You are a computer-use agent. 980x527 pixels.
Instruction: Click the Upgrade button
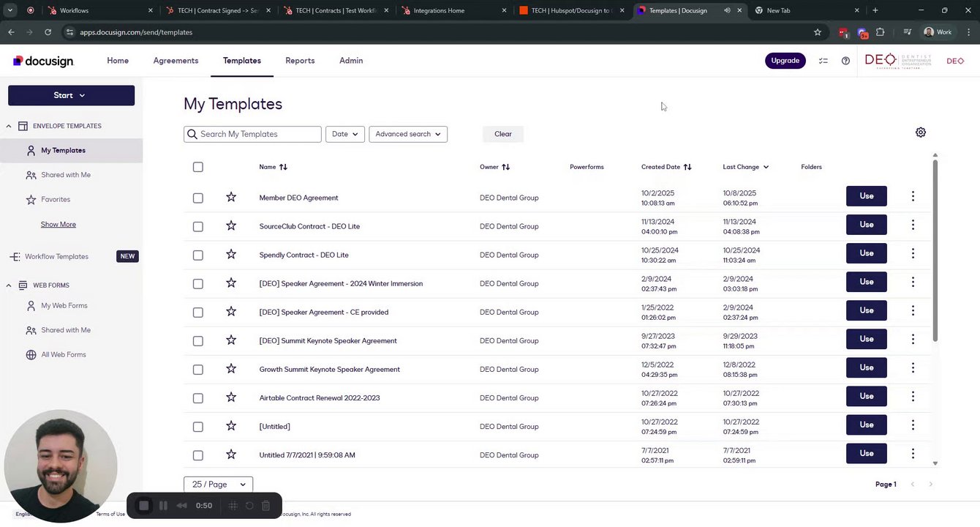785,61
